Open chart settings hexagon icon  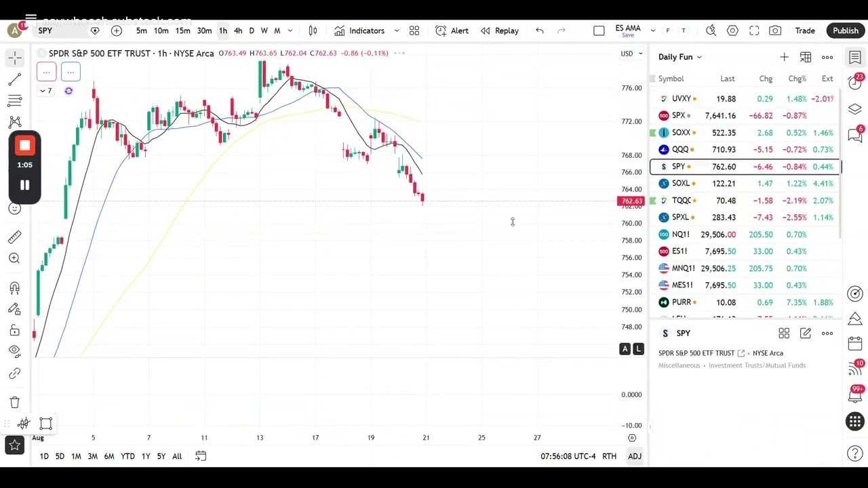tap(732, 30)
